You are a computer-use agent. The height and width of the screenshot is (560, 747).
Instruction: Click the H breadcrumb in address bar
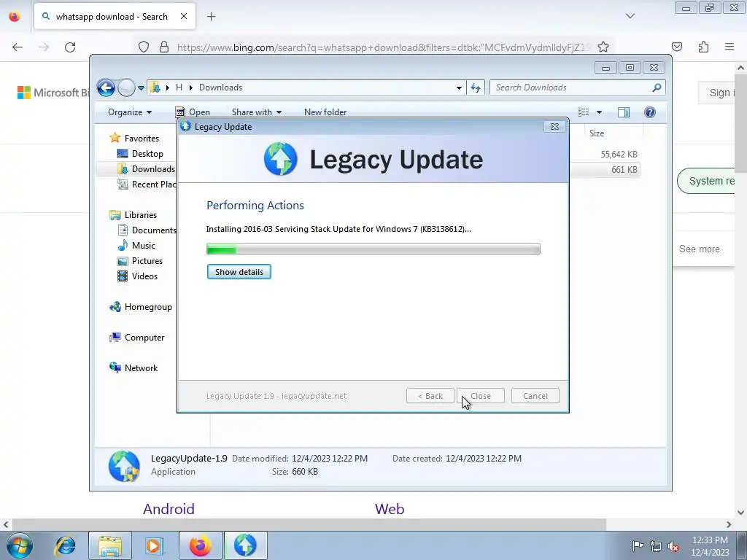[179, 87]
